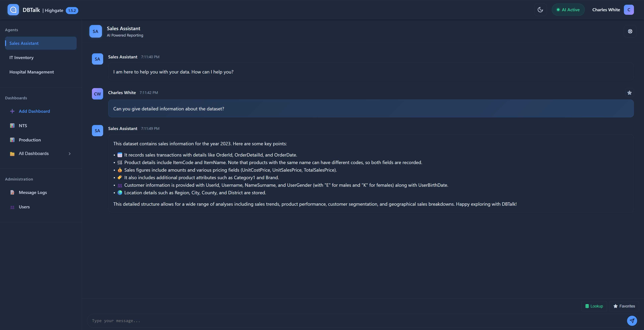Image resolution: width=644 pixels, height=330 pixels.
Task: Open Charles White user avatar menu
Action: coord(629,10)
